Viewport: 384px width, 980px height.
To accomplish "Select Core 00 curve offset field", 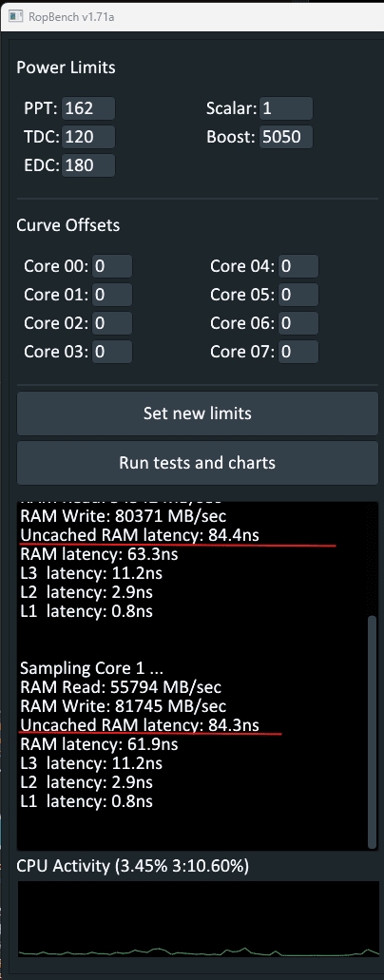I will [112, 266].
